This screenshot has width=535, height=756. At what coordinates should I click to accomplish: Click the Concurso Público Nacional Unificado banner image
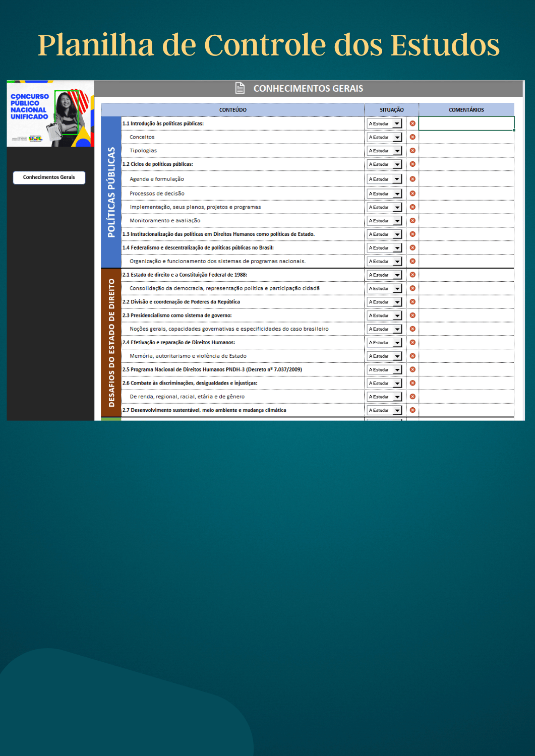[x=50, y=114]
